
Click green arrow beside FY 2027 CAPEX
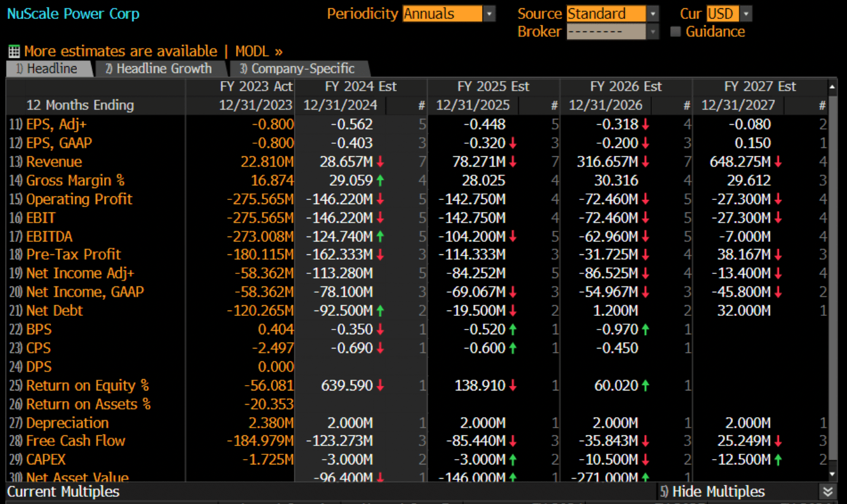[778, 460]
